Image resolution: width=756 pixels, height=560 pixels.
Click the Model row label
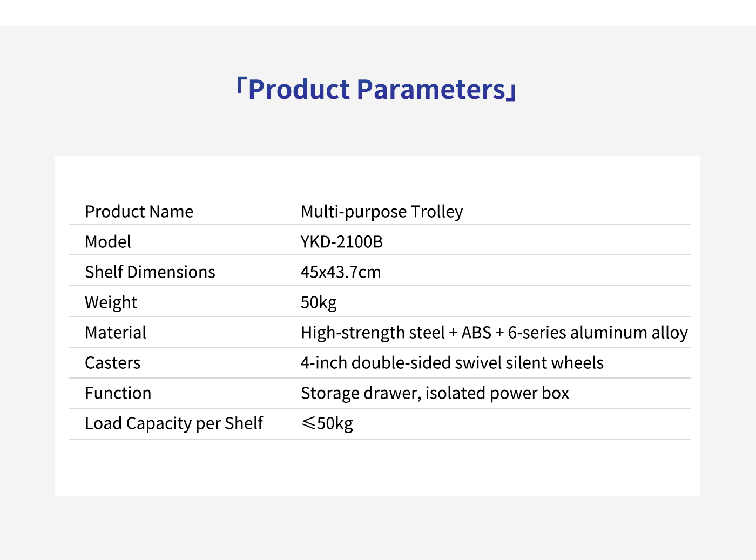[108, 242]
